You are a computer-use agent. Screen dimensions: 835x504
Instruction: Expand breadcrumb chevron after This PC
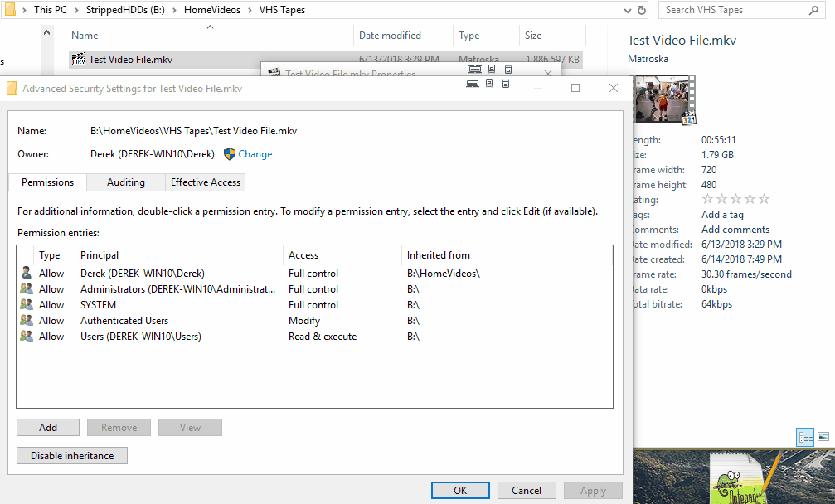click(x=76, y=10)
